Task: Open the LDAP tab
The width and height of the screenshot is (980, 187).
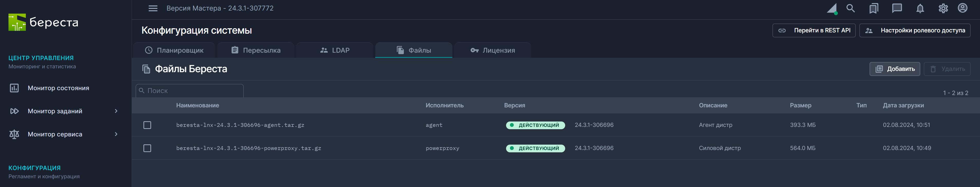Action: click(335, 50)
